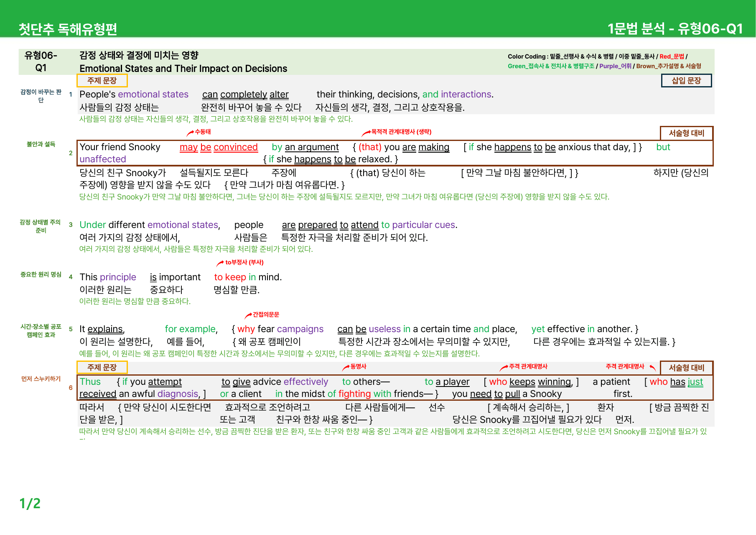Click the green phrase 'for example,'
Viewport: 756px width, 535px height.
click(191, 329)
